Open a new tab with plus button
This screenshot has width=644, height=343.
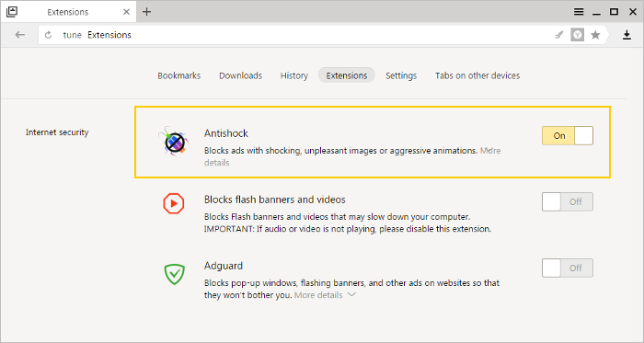coord(146,12)
